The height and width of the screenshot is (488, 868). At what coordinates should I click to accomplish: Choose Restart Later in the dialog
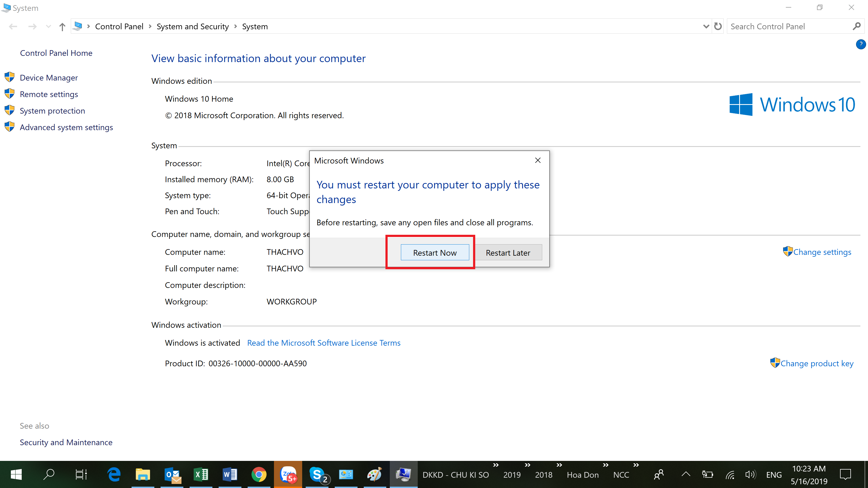[508, 253]
